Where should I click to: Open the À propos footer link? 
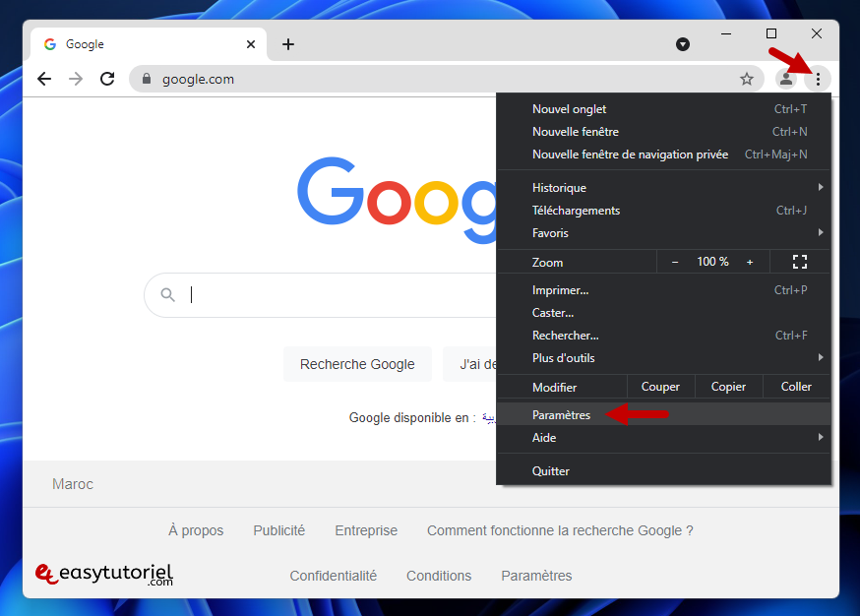pos(196,531)
